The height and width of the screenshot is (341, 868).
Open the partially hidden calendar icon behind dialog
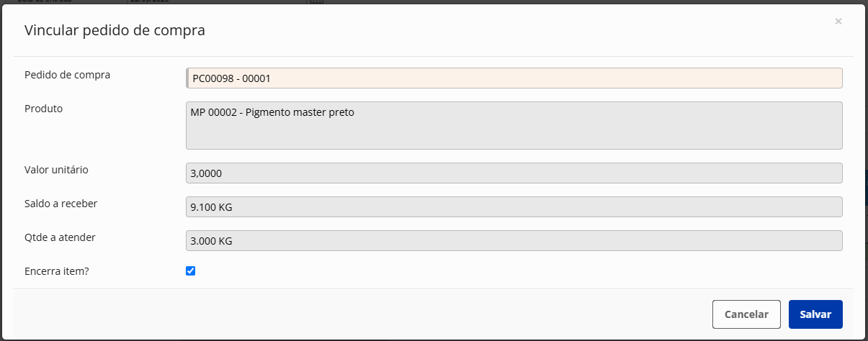click(x=316, y=1)
